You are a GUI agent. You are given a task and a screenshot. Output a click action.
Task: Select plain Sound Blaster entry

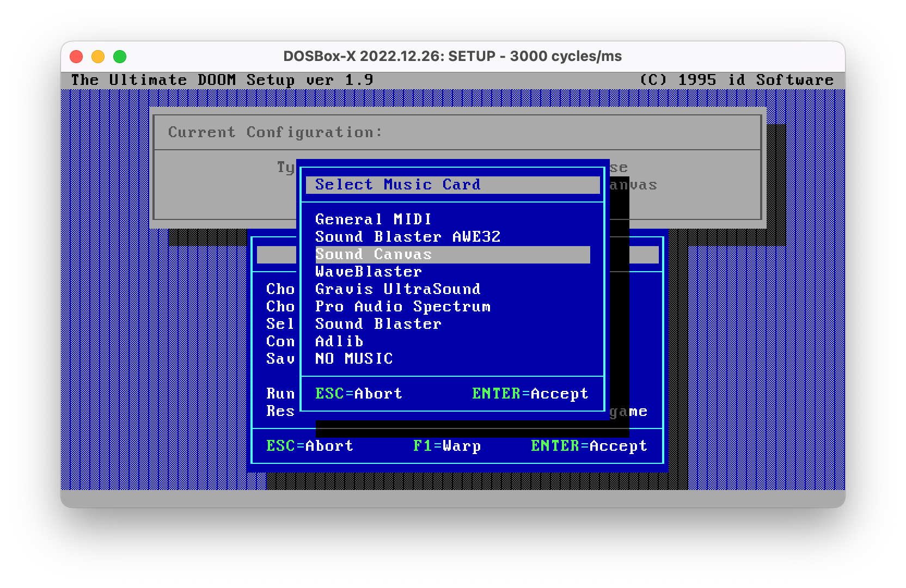point(378,324)
